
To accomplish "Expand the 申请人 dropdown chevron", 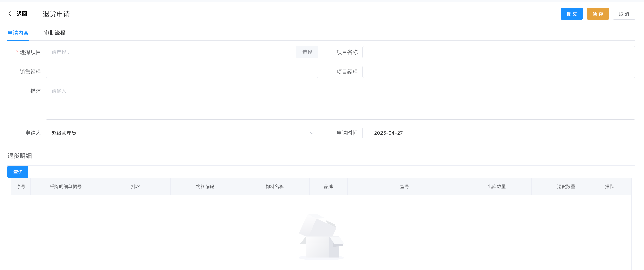I will coord(312,133).
